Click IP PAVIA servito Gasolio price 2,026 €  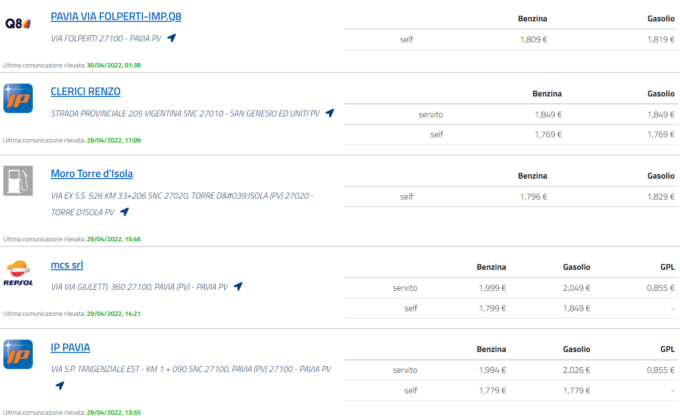tap(576, 370)
